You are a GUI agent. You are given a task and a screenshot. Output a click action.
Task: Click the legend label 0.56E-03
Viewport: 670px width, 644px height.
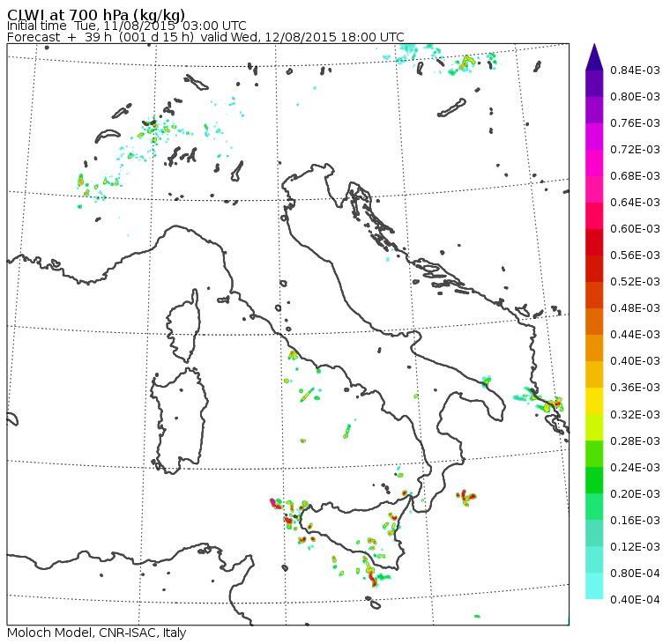click(x=635, y=255)
